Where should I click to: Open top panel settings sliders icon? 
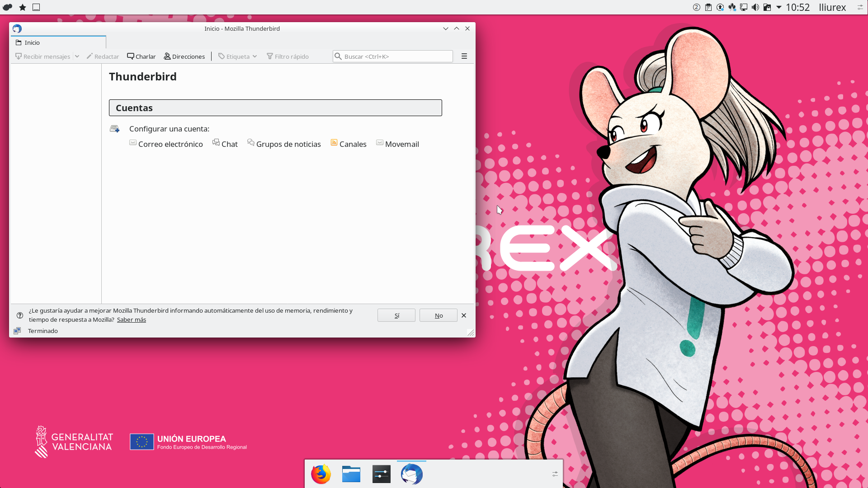860,7
